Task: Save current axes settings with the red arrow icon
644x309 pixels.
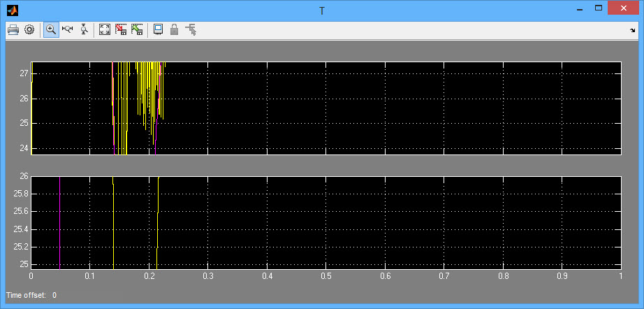Action: (121, 29)
